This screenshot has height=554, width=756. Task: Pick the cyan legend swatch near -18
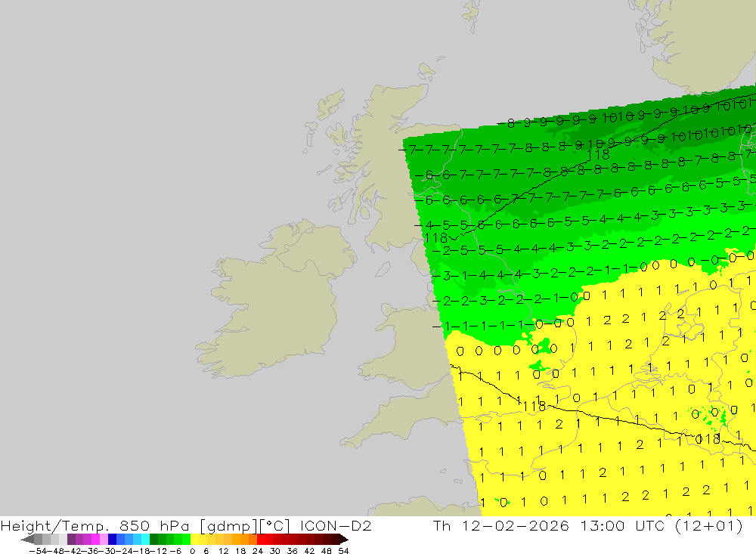(145, 540)
